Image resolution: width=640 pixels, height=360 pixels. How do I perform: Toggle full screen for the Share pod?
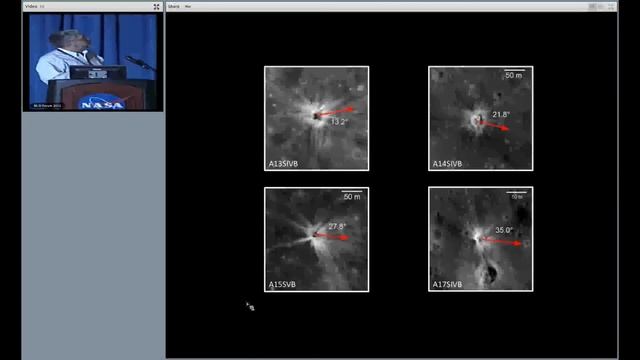click(x=611, y=7)
